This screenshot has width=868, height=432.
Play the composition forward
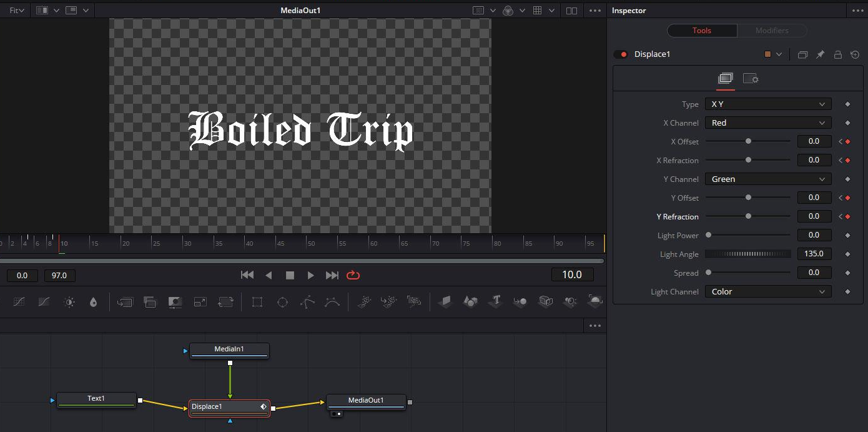[310, 275]
